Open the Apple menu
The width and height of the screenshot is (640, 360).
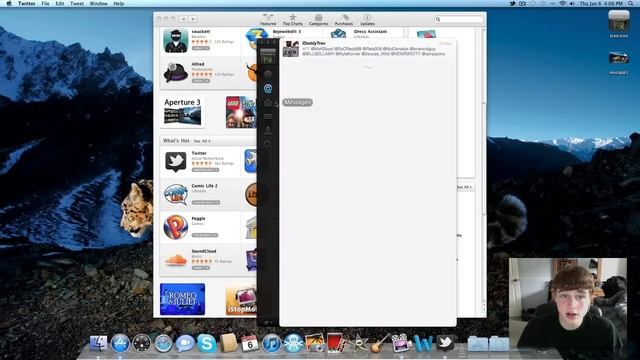(x=9, y=3)
